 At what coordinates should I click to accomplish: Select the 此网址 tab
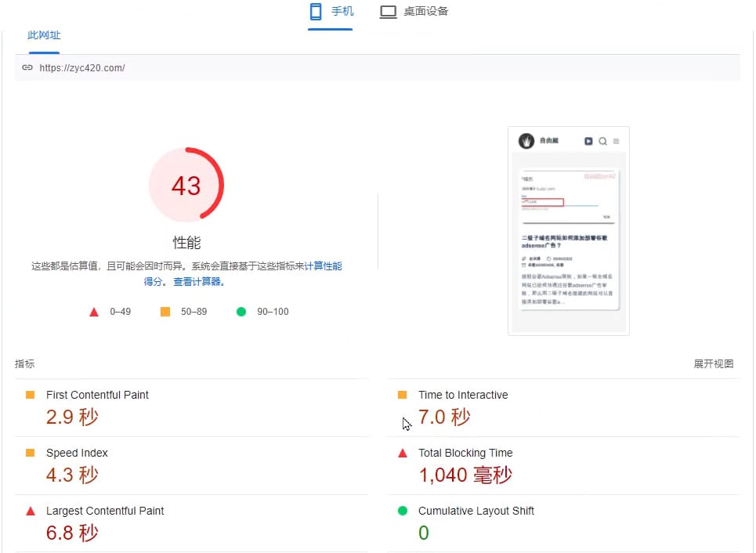pyautogui.click(x=44, y=35)
